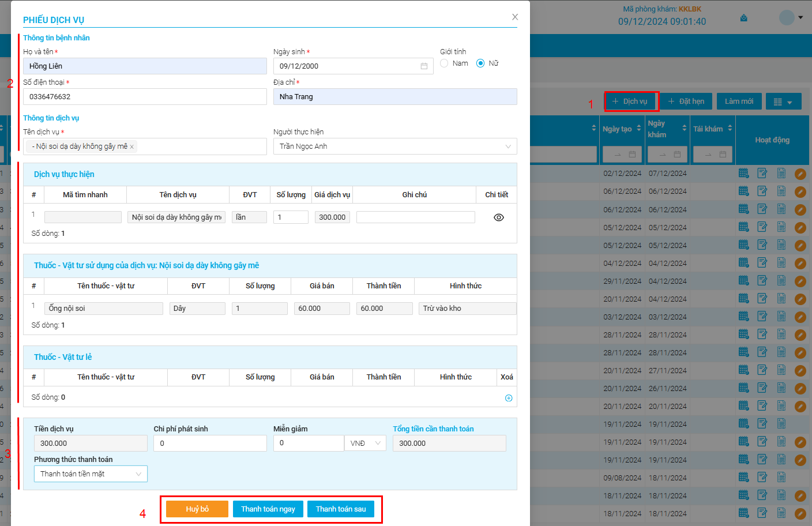Screen dimensions: 812x526
Task: Click note-edit icon, row 20/11/2024 examined 27/11/2024
Action: tap(762, 370)
